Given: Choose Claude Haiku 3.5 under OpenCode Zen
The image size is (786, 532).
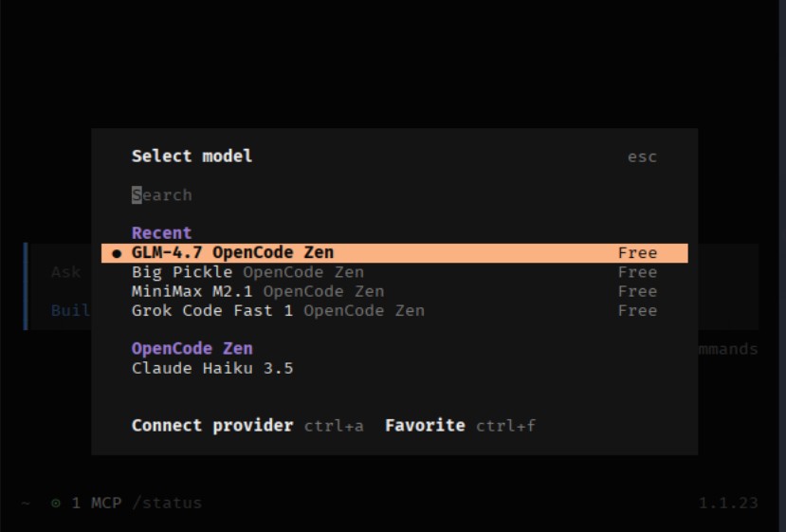Looking at the screenshot, I should 212,368.
